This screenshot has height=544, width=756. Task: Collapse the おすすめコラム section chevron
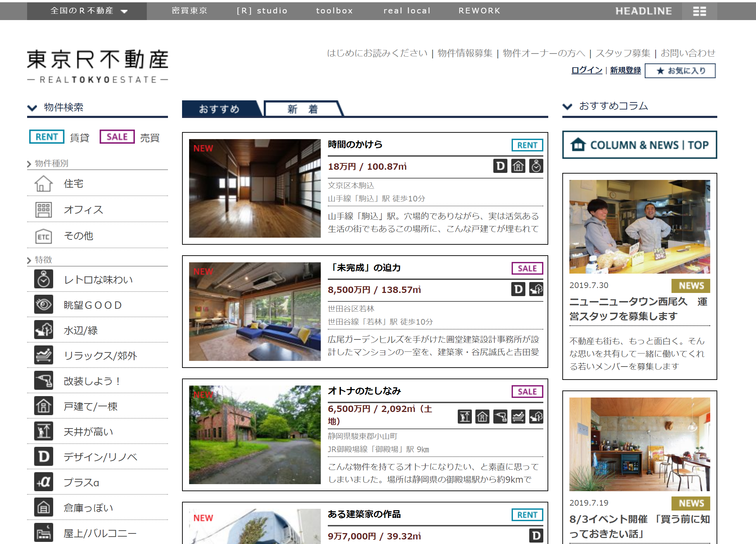pyautogui.click(x=567, y=106)
